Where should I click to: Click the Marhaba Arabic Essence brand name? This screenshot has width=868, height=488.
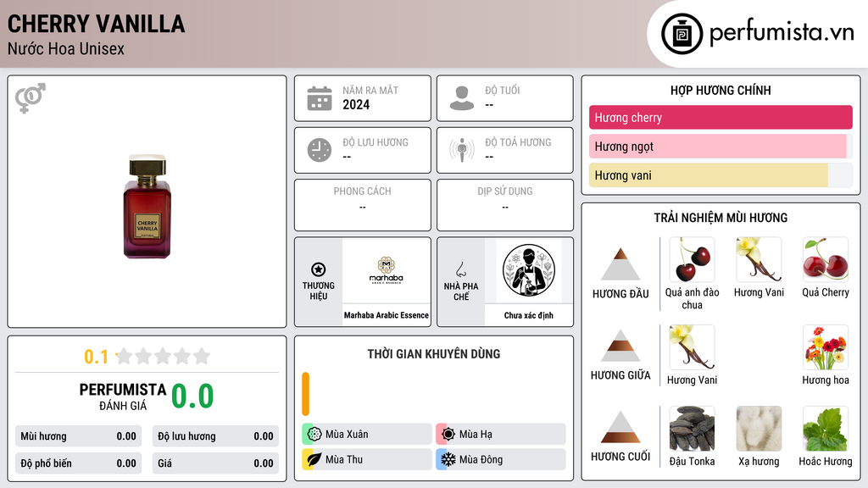(x=387, y=315)
